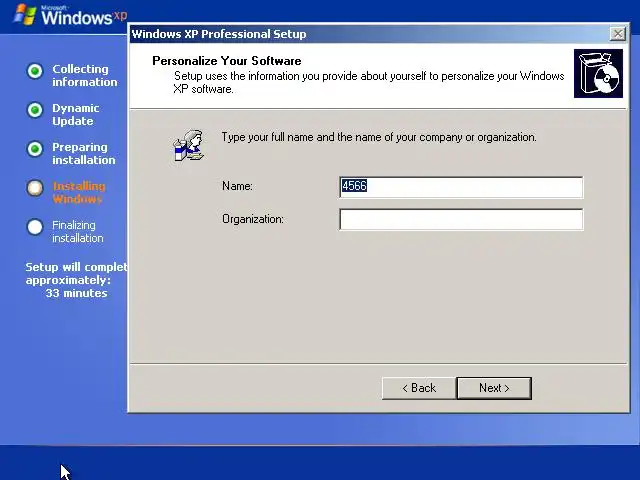The width and height of the screenshot is (640, 480).
Task: Click into the Name text field
Action: [x=461, y=187]
